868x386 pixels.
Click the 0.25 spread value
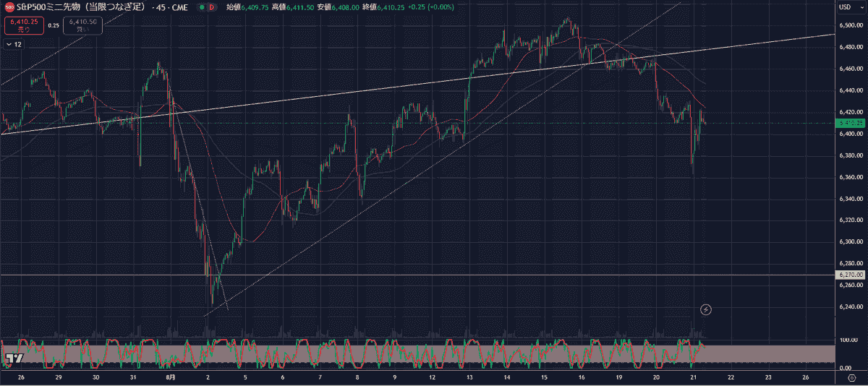54,25
